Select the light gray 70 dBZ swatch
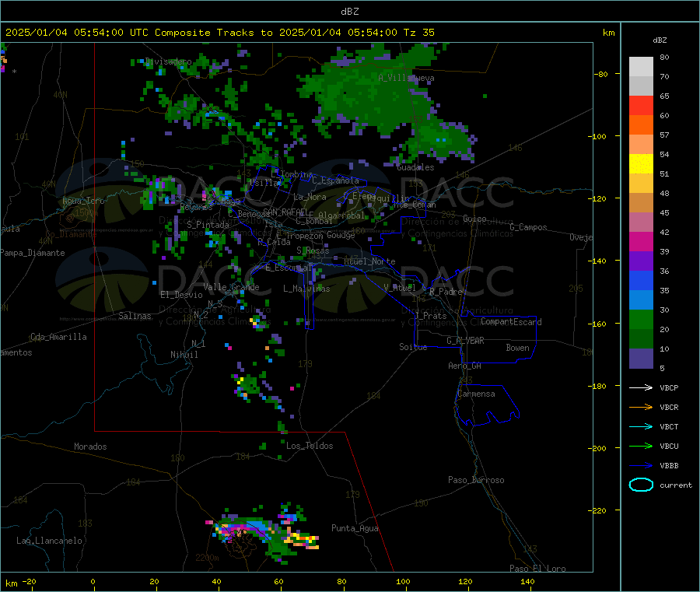Image resolution: width=700 pixels, height=592 pixels. (x=641, y=67)
